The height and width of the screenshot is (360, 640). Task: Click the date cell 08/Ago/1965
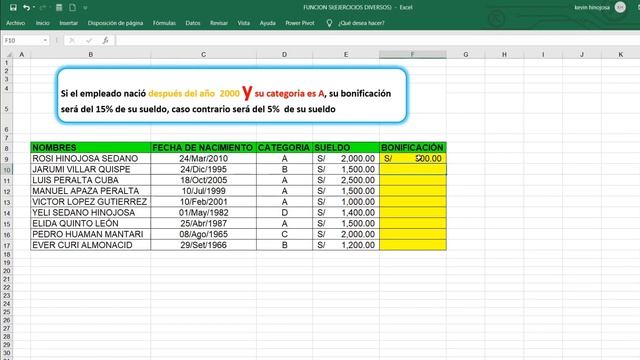pyautogui.click(x=203, y=234)
